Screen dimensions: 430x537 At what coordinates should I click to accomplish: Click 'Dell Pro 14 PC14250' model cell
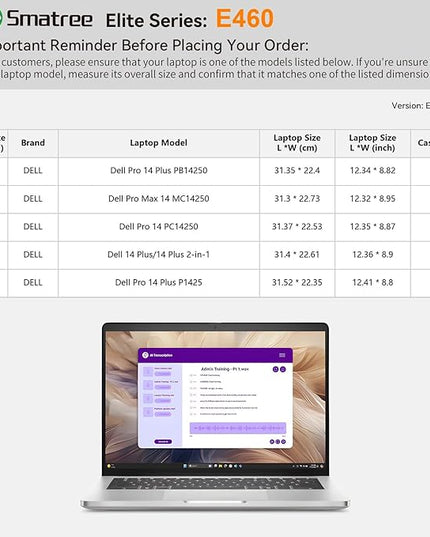tap(159, 227)
